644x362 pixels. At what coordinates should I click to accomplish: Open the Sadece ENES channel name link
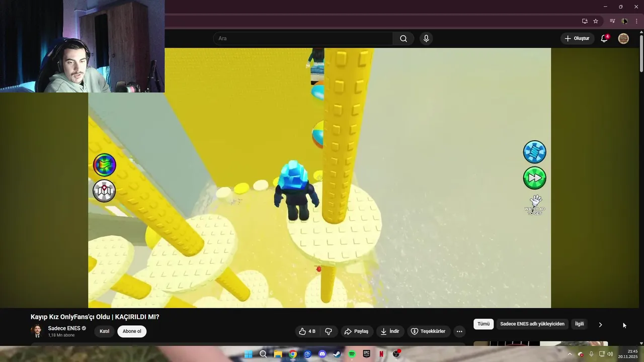[64, 328]
